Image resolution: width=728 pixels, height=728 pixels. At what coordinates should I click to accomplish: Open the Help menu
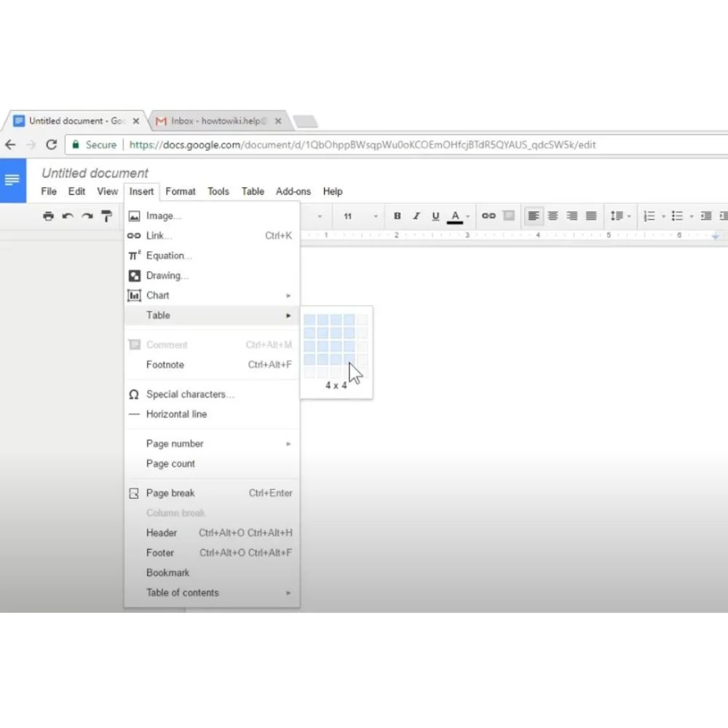tap(333, 191)
